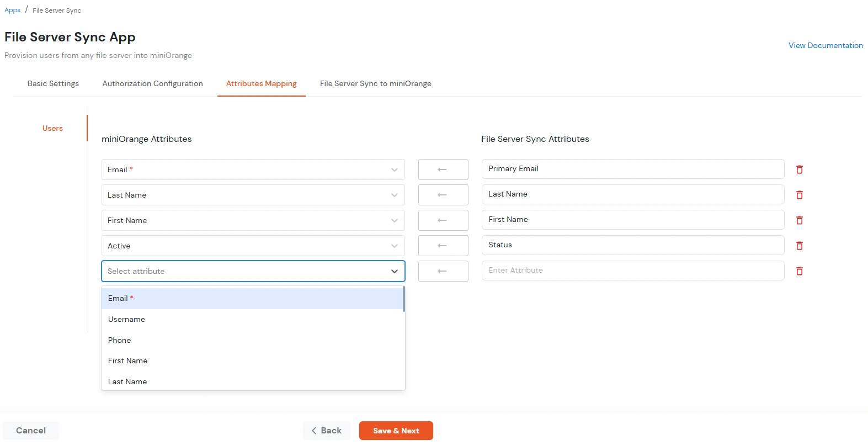868x445 pixels.
Task: Click Save & Next button
Action: [396, 431]
